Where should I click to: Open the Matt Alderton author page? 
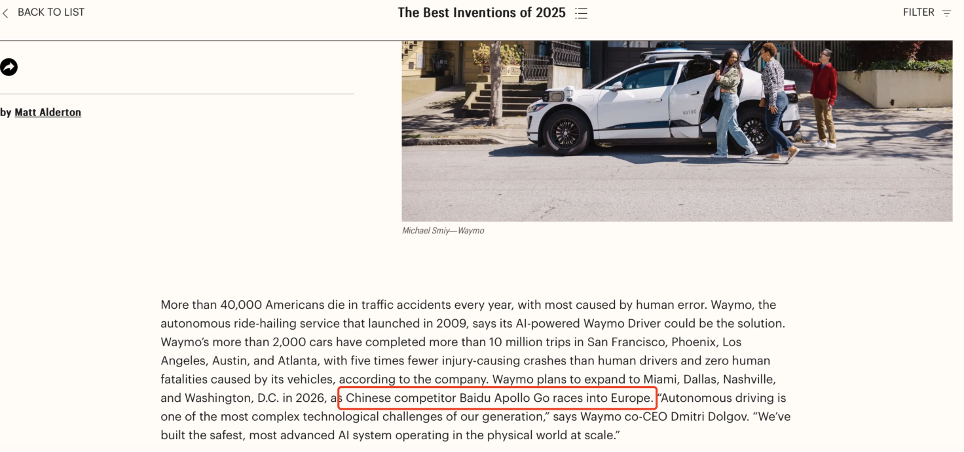pyautogui.click(x=48, y=113)
